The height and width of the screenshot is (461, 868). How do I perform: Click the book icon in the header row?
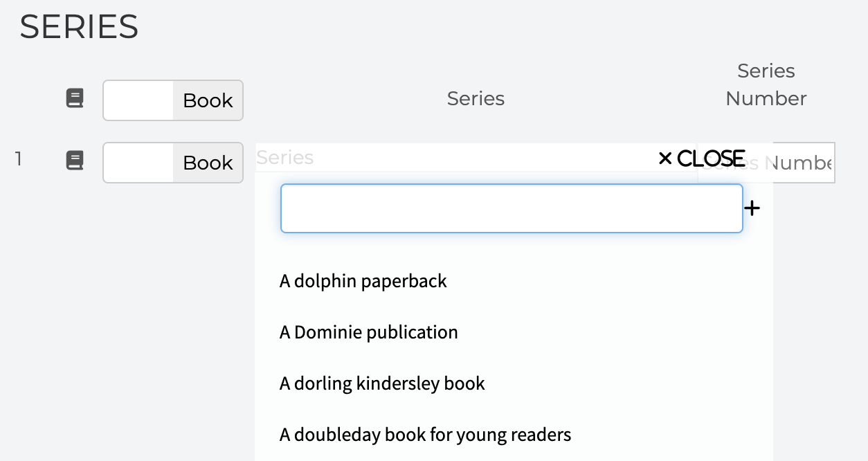click(x=75, y=98)
